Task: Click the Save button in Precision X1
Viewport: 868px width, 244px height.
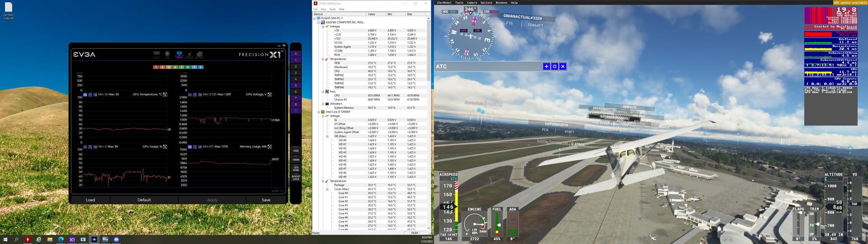Action: (x=266, y=200)
